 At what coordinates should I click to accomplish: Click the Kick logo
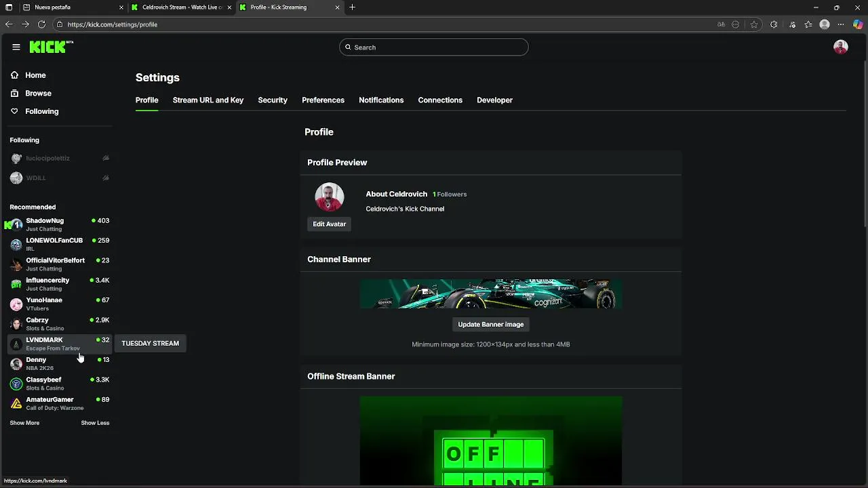[51, 47]
